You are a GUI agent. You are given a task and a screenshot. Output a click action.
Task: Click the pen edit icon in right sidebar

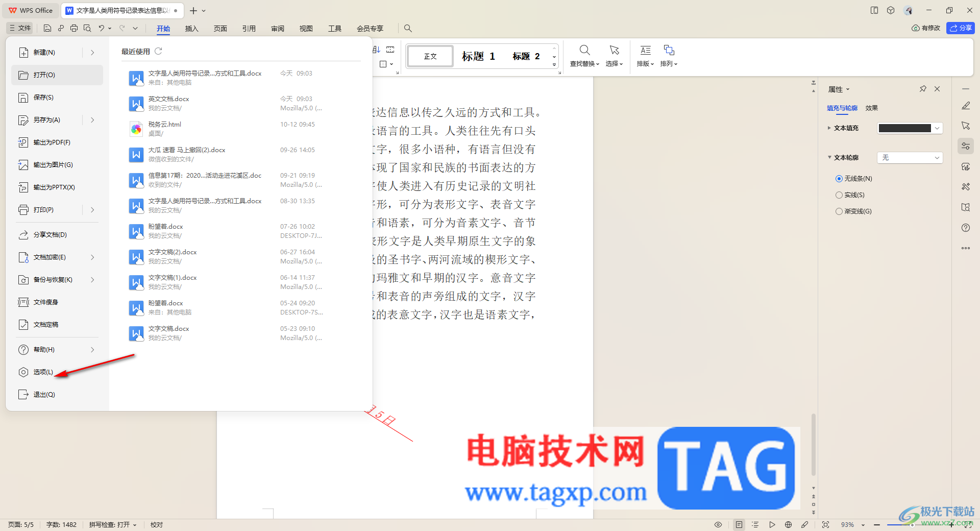click(x=966, y=106)
